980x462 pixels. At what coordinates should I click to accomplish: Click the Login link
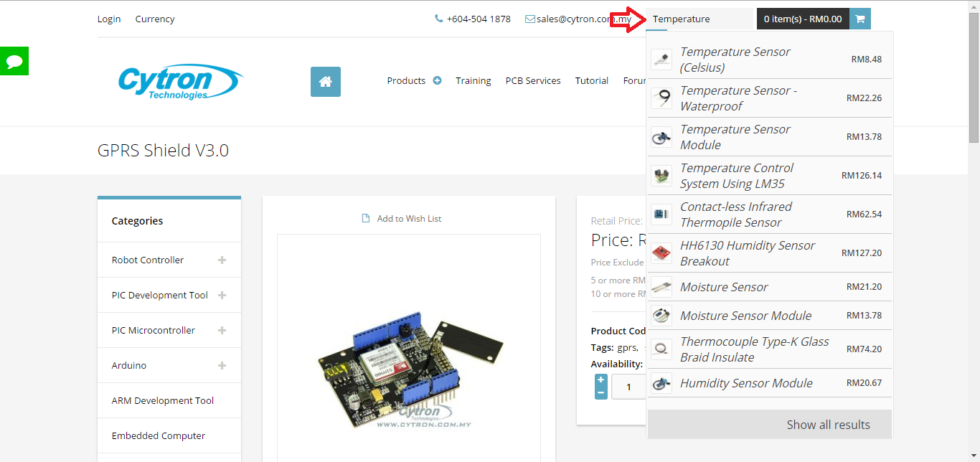tap(109, 19)
